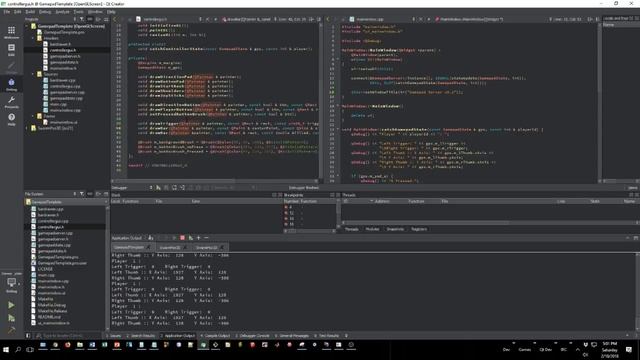
Task: Switch to the Search Results output pane
Action: [x=141, y=336]
